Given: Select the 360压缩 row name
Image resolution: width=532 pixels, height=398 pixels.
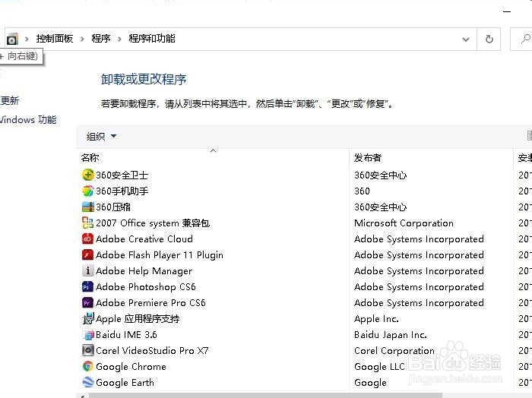Looking at the screenshot, I should click(113, 207).
